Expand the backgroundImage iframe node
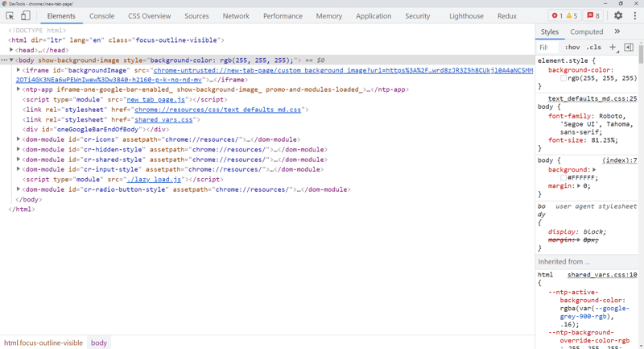 [x=18, y=70]
